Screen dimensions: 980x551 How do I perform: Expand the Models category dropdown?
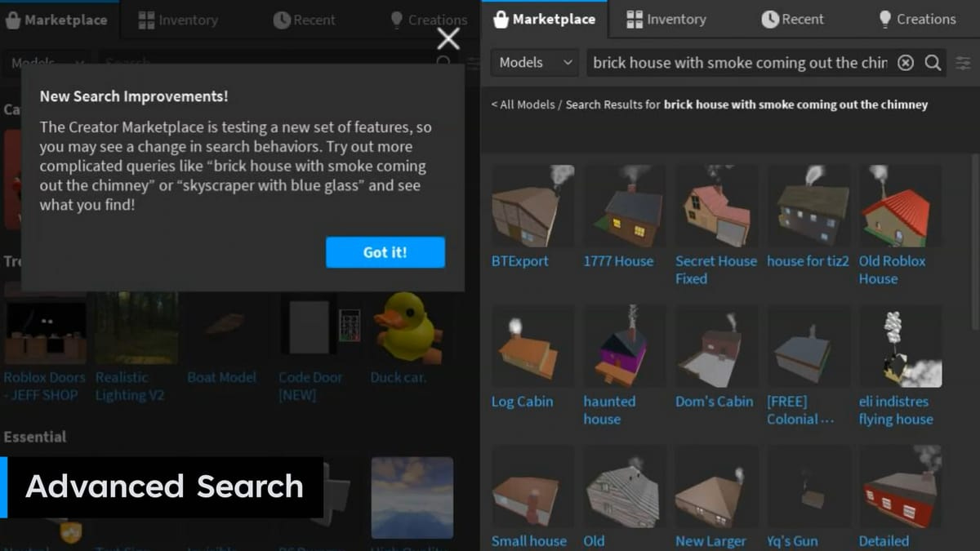(536, 63)
